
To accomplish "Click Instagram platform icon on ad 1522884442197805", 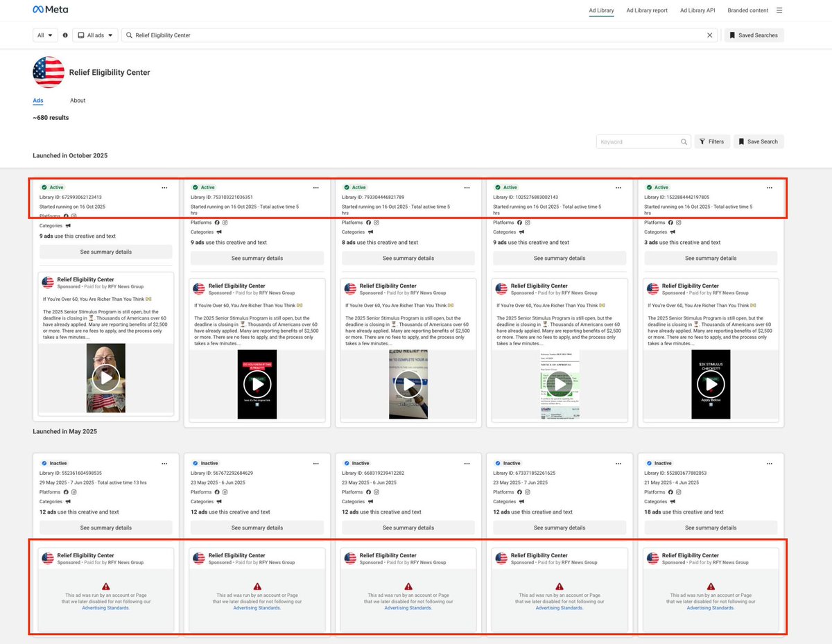I will click(x=678, y=223).
